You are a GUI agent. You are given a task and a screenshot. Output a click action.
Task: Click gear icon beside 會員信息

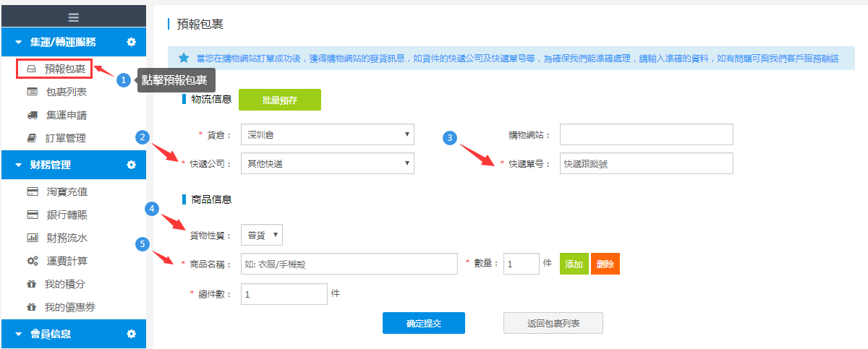coord(131,334)
